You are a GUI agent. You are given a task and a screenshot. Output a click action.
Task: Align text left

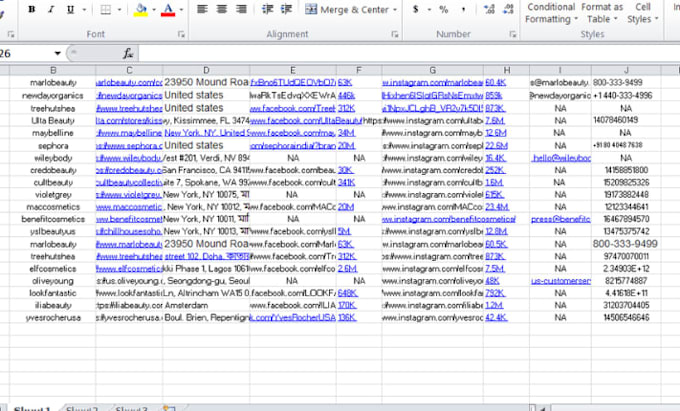click(x=202, y=9)
